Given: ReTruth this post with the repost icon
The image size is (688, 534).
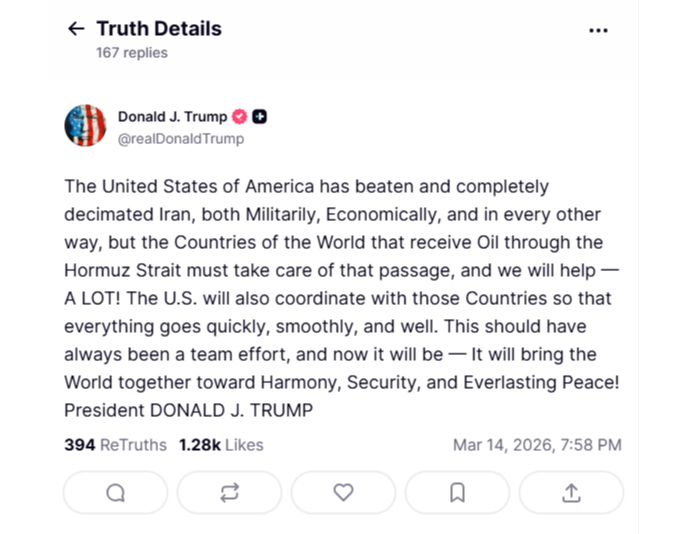Looking at the screenshot, I should coord(230,492).
